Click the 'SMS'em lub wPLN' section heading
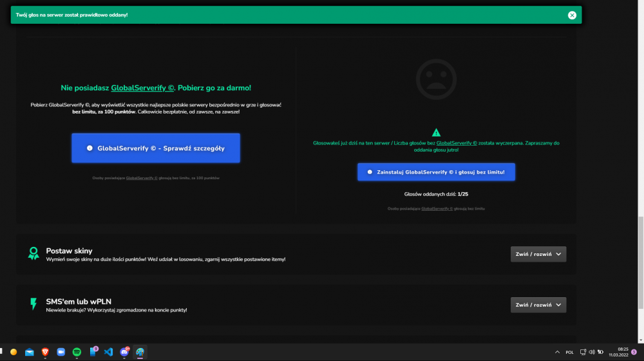644x361 pixels. [x=79, y=302]
